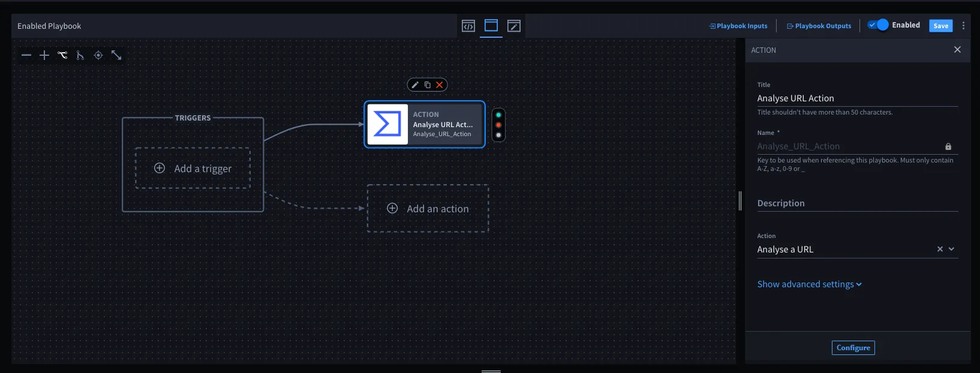The width and height of the screenshot is (980, 373).
Task: Clear the Analyse a URL selection
Action: click(x=940, y=249)
